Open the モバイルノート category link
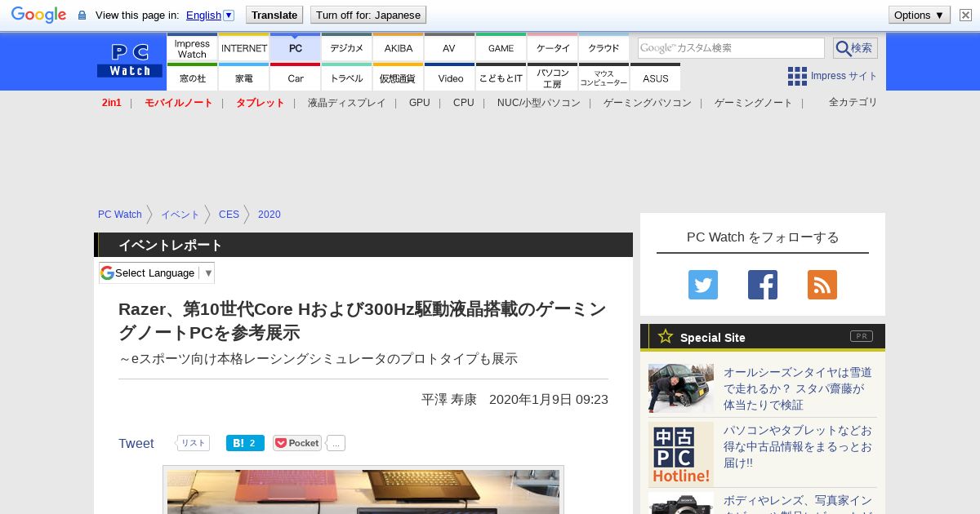980x514 pixels. [x=179, y=103]
